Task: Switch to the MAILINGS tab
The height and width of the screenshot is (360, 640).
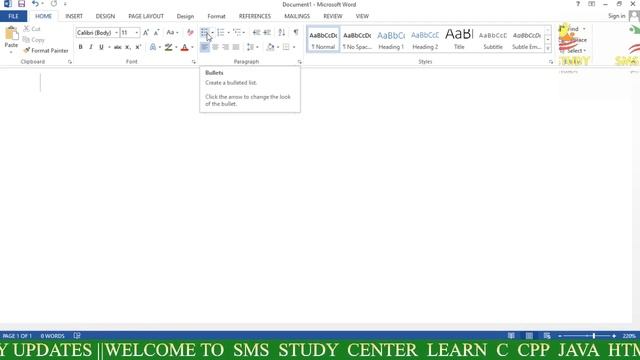Action: click(297, 16)
